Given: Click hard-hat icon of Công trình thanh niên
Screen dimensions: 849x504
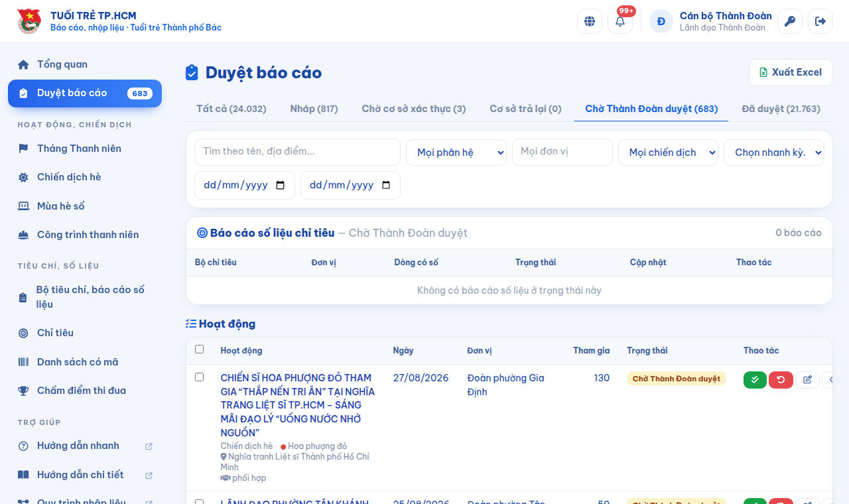Looking at the screenshot, I should 23,235.
